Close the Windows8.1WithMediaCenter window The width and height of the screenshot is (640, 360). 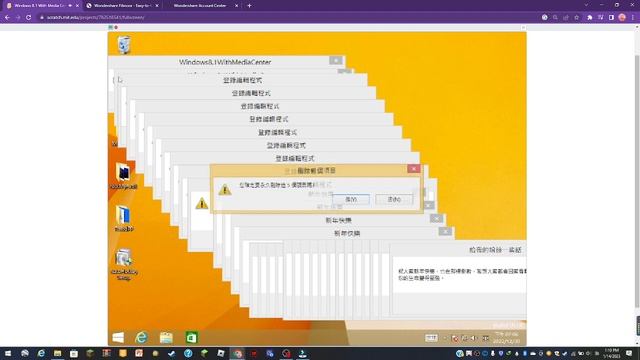coord(336,60)
